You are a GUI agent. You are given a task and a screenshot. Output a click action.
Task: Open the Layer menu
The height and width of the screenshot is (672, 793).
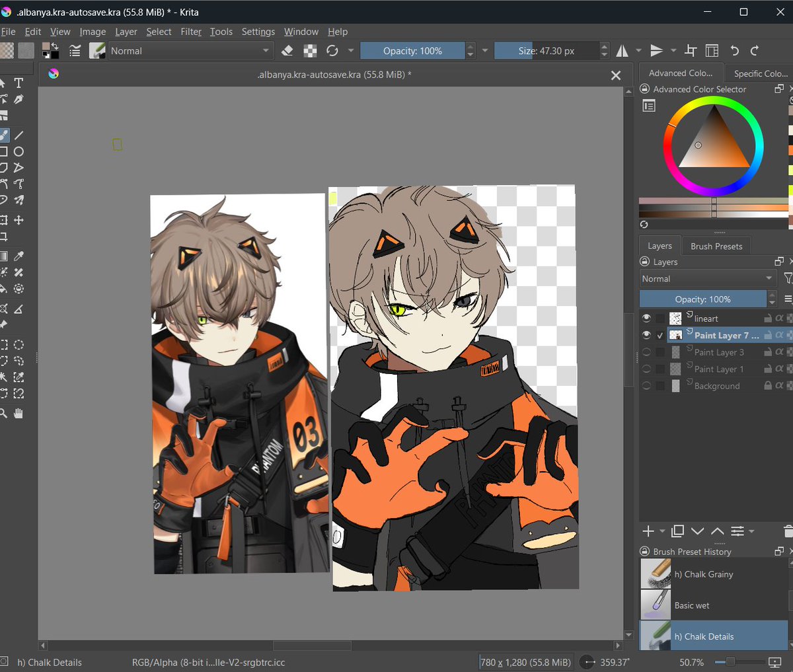coord(126,32)
